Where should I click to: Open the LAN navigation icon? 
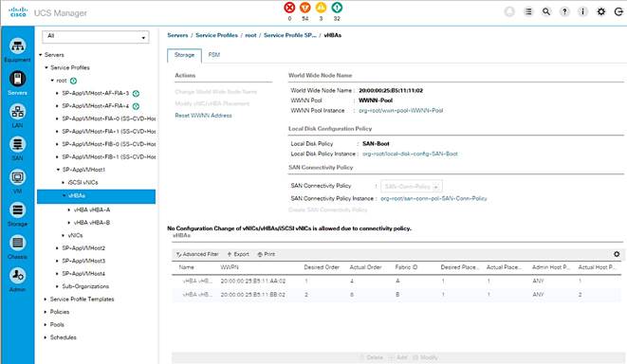point(17,112)
